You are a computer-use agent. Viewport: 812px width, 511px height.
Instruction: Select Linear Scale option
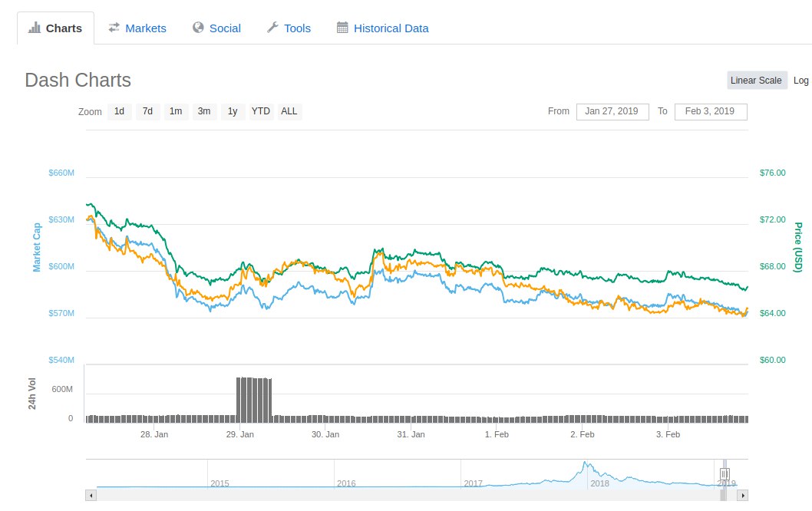tap(757, 81)
